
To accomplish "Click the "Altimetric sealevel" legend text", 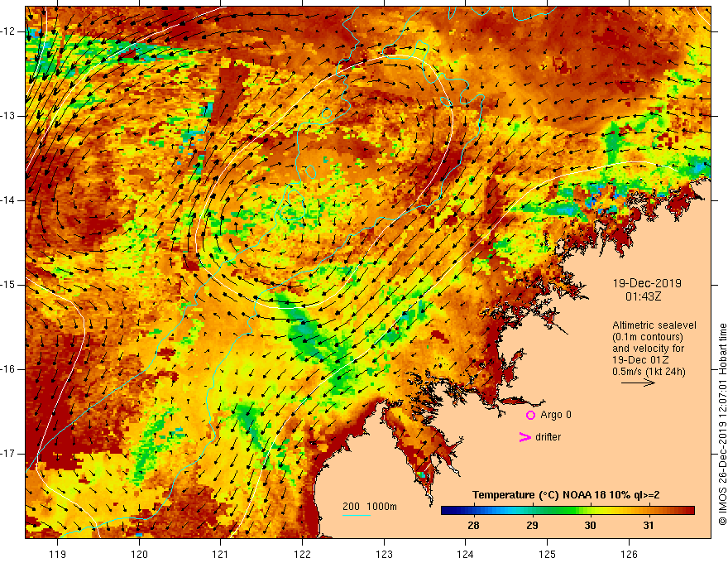I will tap(654, 325).
